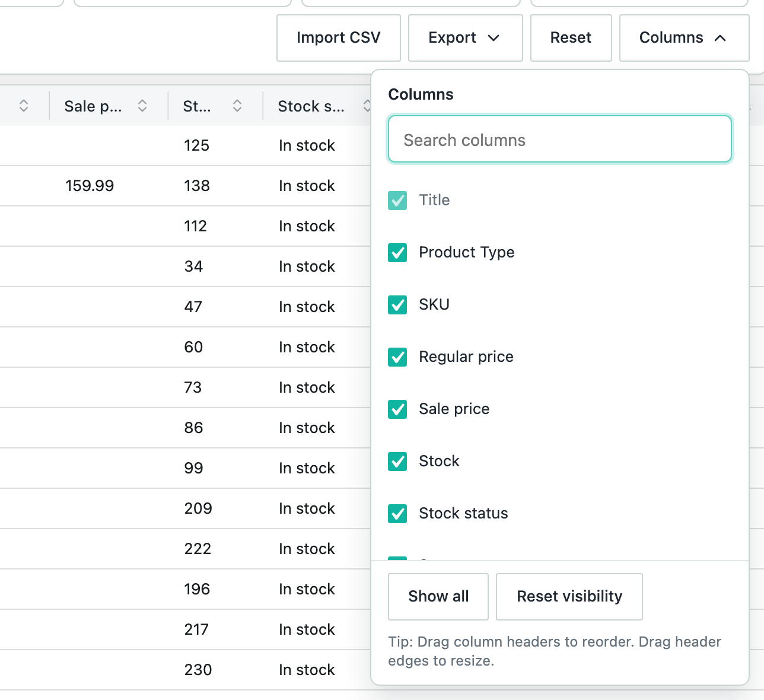Open the Export dropdown
Screen dimensions: 764x700
[x=465, y=38]
